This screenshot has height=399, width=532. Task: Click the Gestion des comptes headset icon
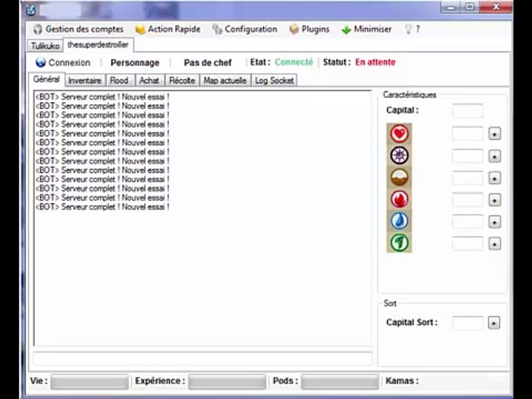[x=38, y=30]
